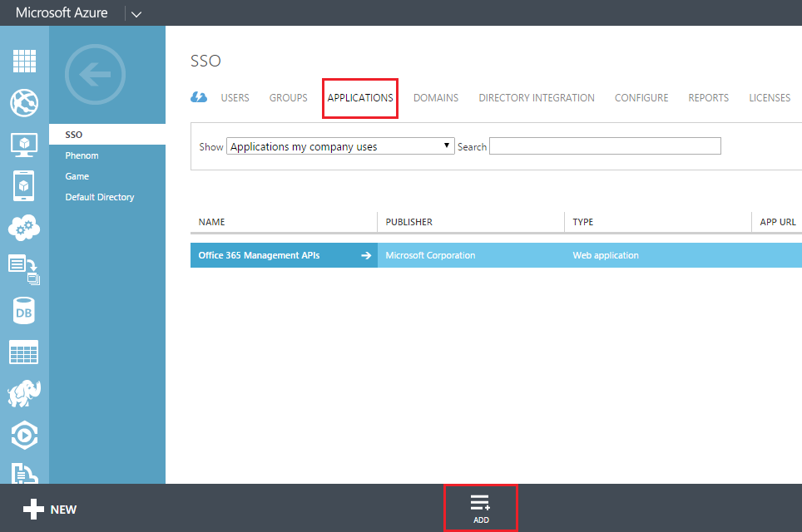This screenshot has width=802, height=532.
Task: Open the Virtual Machines monitor icon
Action: [x=24, y=145]
